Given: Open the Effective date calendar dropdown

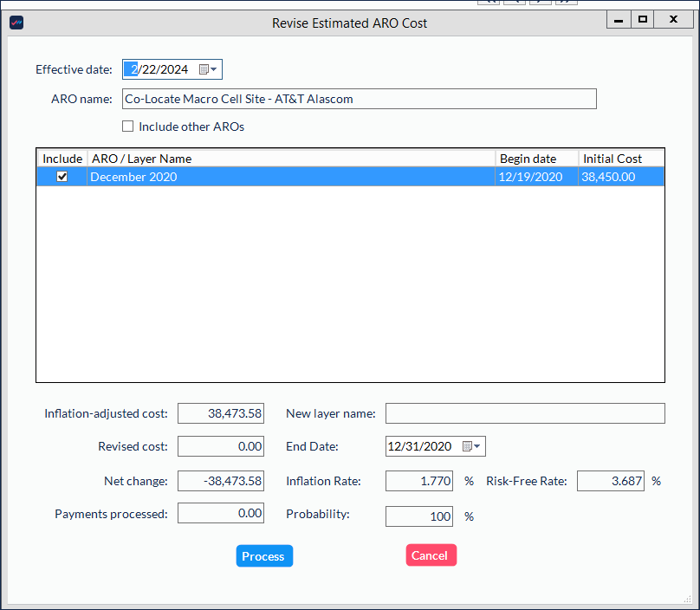Looking at the screenshot, I should pyautogui.click(x=208, y=69).
